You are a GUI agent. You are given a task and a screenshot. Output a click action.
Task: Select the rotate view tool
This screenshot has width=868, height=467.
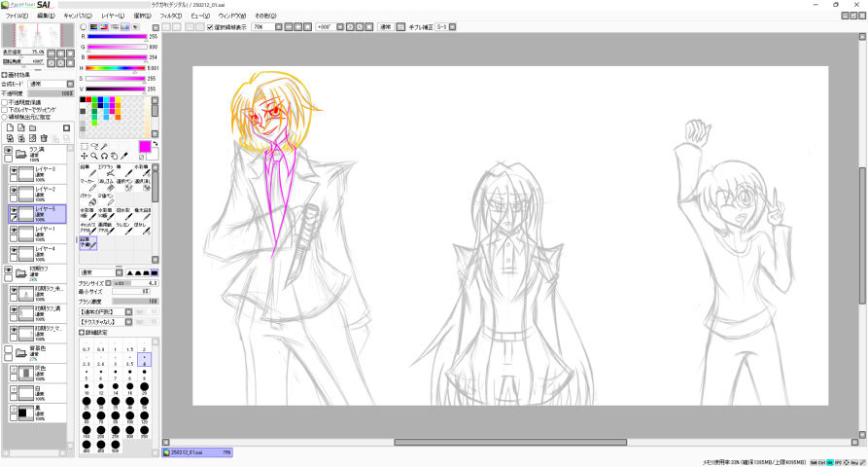click(x=104, y=157)
